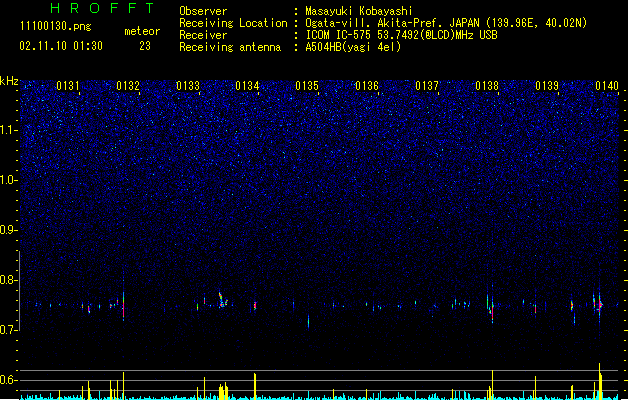This screenshot has height=400, width=629.
Task: Click the meteor label
Action: (x=142, y=31)
